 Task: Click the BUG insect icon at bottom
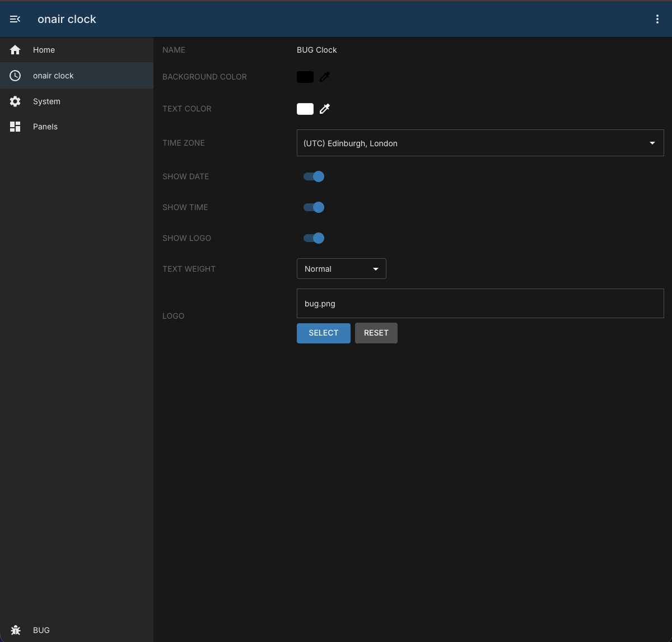click(x=16, y=630)
